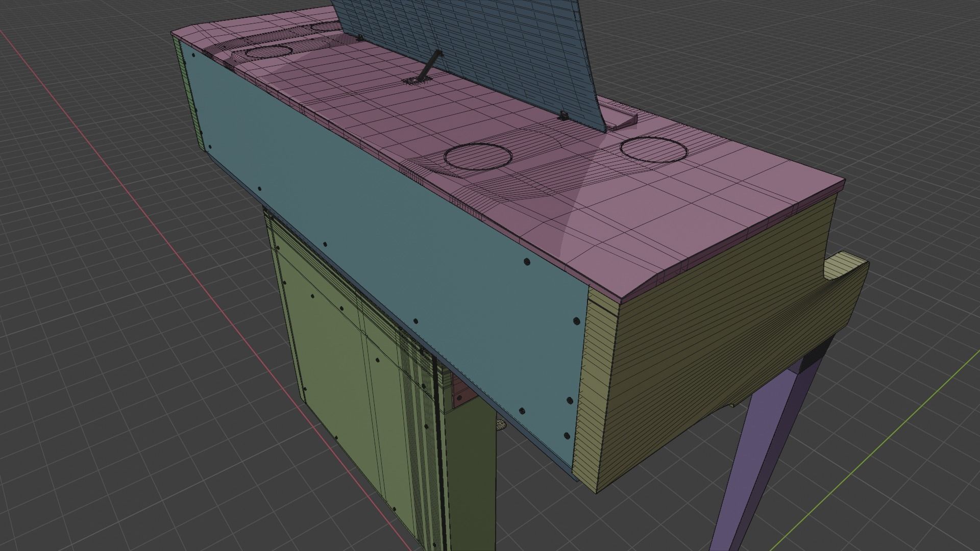Screen dimensions: 980x551
Task: Select the hinge at the lid's right corner
Action: [x=563, y=115]
